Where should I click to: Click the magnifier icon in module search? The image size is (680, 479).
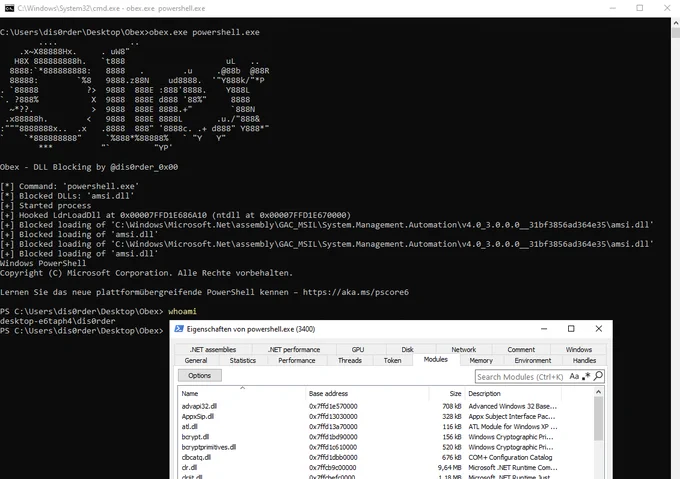point(597,376)
